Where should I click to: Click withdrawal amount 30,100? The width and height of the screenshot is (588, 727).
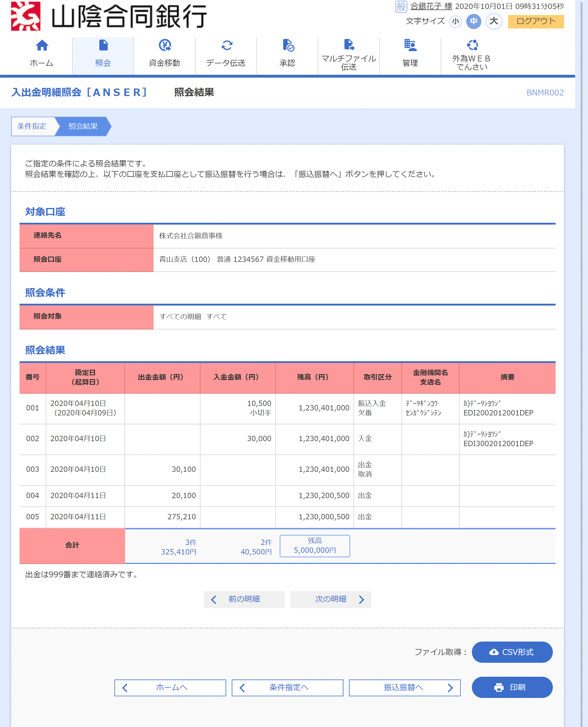click(184, 469)
